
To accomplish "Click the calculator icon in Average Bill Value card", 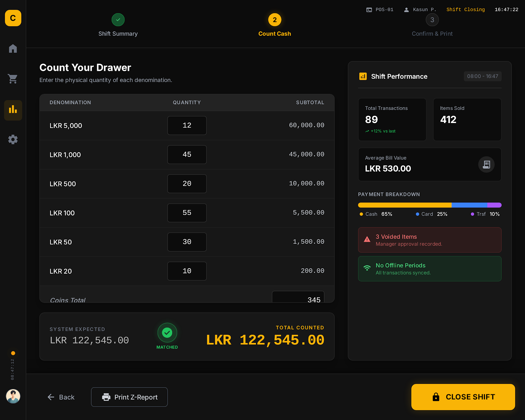I will coord(487,164).
